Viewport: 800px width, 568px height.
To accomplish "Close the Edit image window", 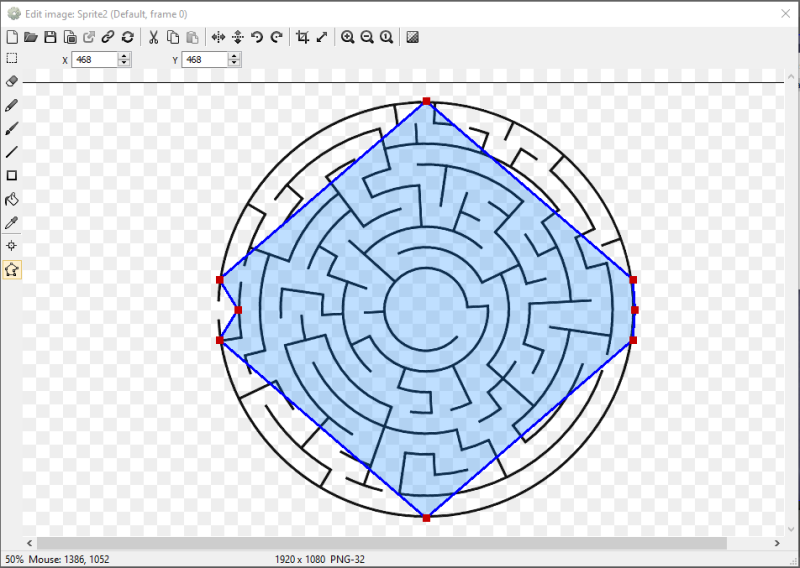I will pos(786,14).
